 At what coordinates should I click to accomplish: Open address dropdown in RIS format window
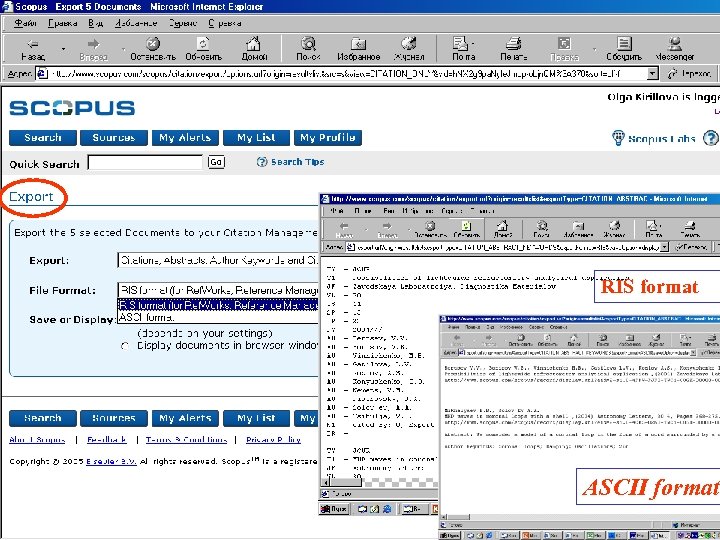pos(664,248)
